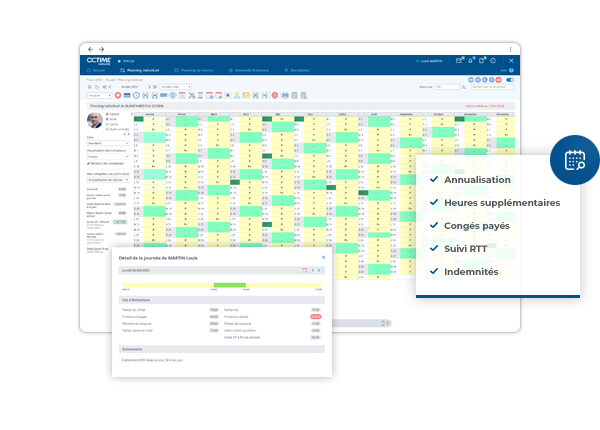The width and height of the screenshot is (600, 430).
Task: Click the clock icon in the planning toolbar
Action: (x=136, y=95)
